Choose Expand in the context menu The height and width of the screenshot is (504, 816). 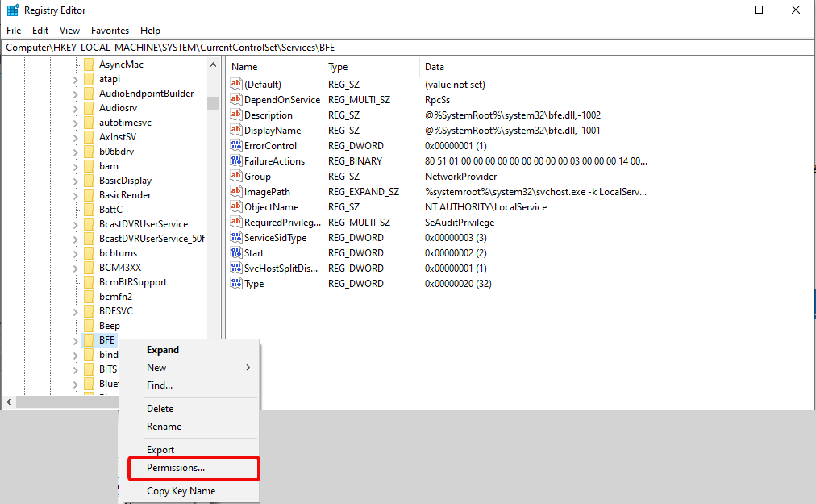[x=189, y=350]
